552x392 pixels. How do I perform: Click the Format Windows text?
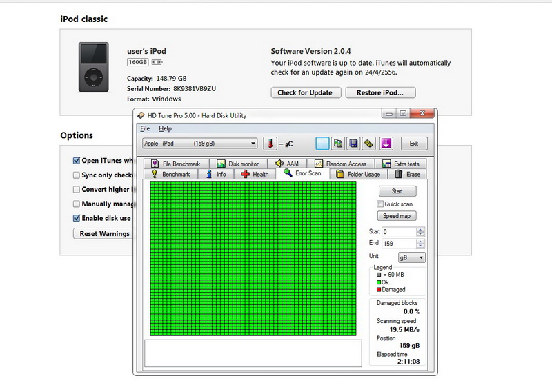(154, 99)
